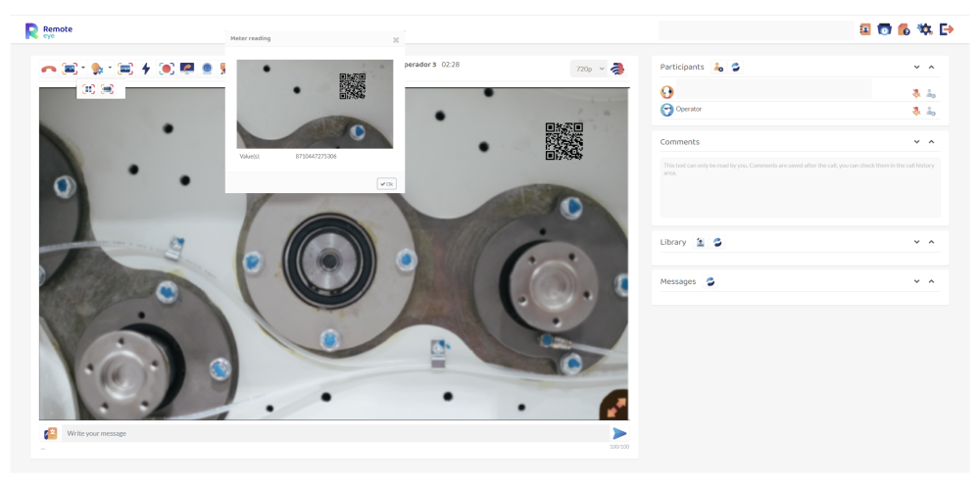This screenshot has width=980, height=488.
Task: Click the logout icon in header
Action: (x=947, y=29)
